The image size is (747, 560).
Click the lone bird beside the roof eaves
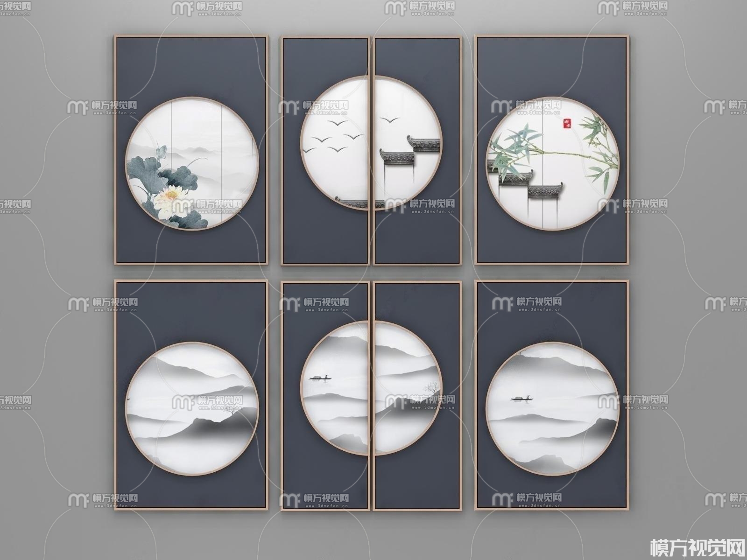coord(388,120)
